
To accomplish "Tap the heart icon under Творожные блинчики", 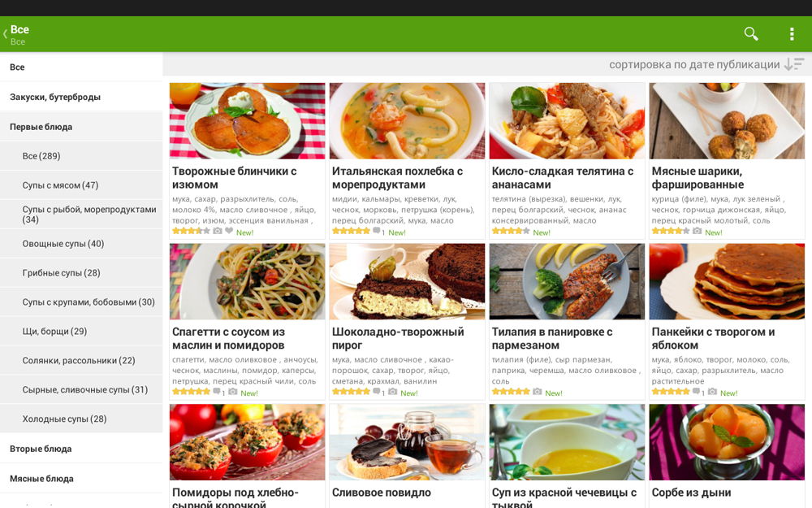I will 229,231.
